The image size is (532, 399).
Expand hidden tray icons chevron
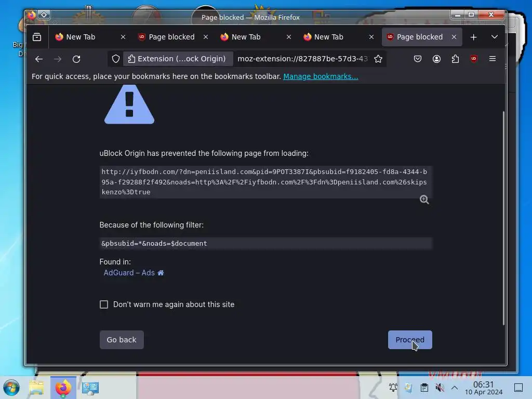point(455,388)
